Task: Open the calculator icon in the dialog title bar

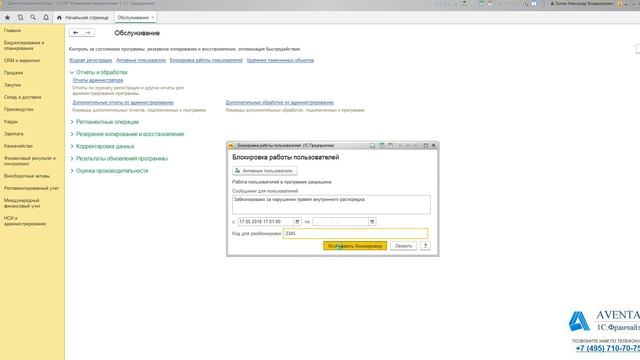Action: (382, 145)
